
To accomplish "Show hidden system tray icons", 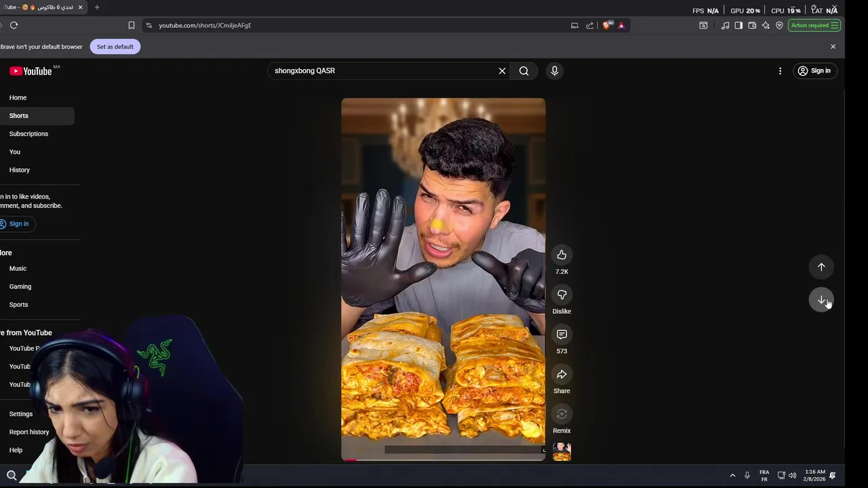I will pos(732,476).
